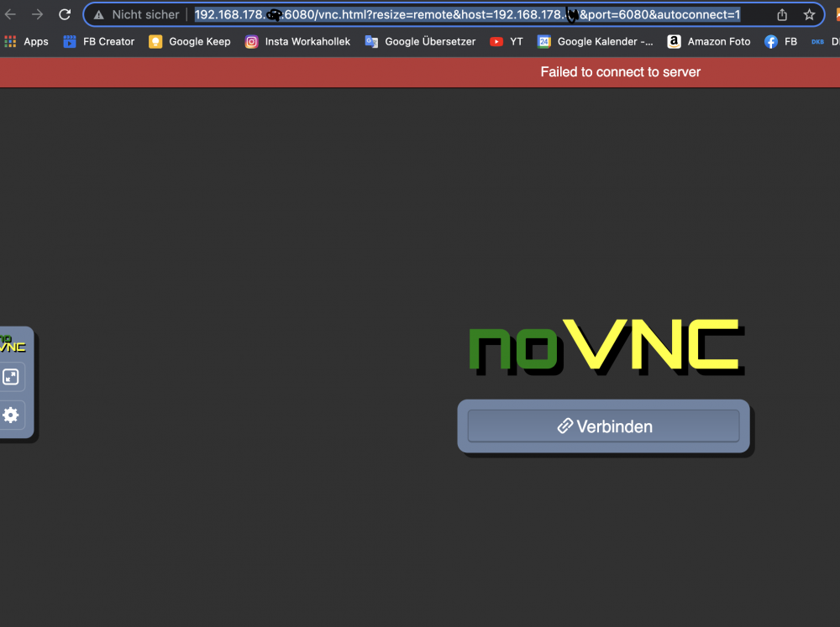
Task: Click the URL text in address bar
Action: [467, 14]
